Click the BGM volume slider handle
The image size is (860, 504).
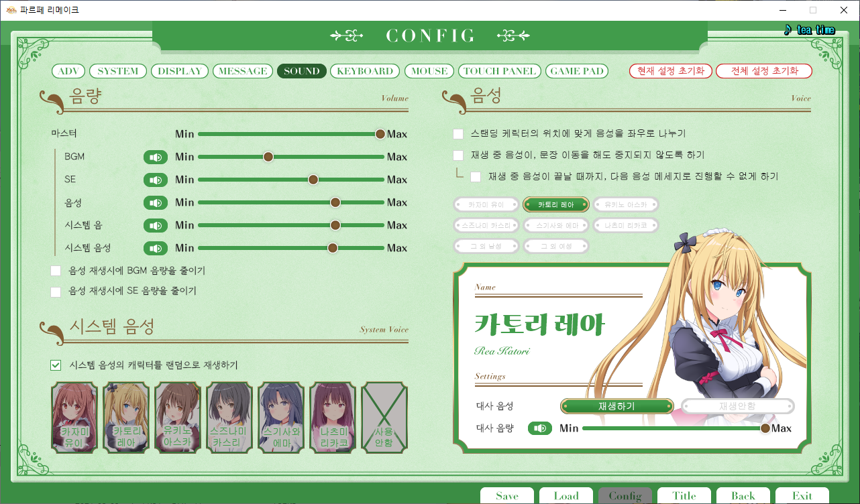tap(268, 157)
